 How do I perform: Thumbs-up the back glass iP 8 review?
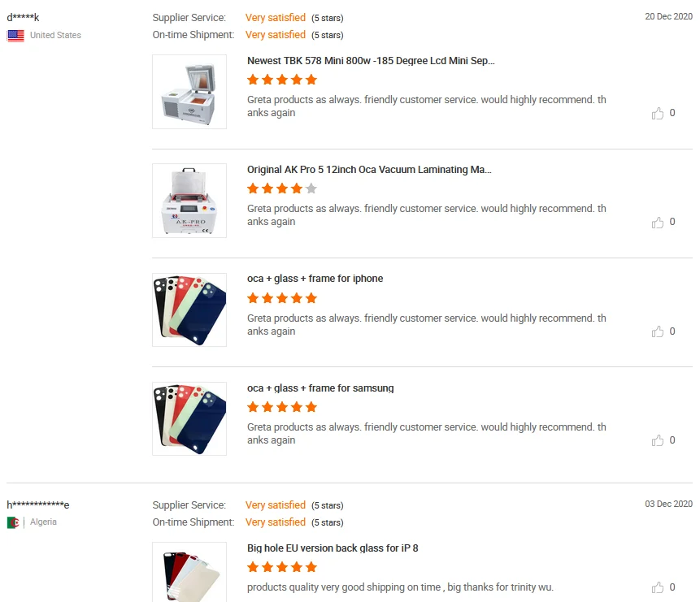click(x=658, y=587)
